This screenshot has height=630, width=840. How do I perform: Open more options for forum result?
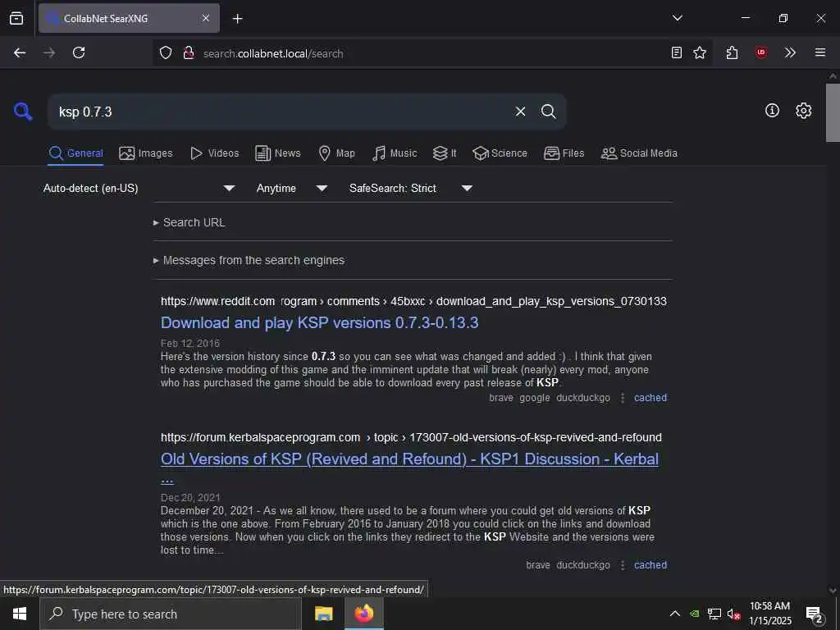click(x=623, y=564)
